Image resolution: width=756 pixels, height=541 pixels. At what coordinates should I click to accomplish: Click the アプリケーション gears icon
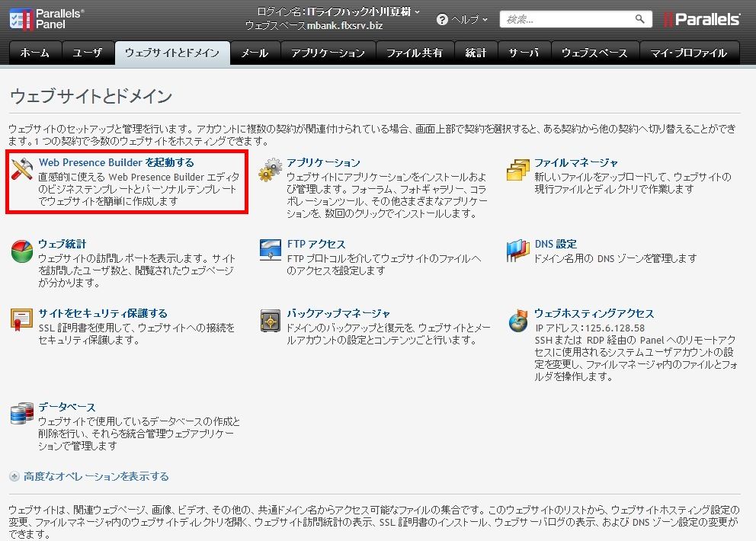click(x=270, y=169)
